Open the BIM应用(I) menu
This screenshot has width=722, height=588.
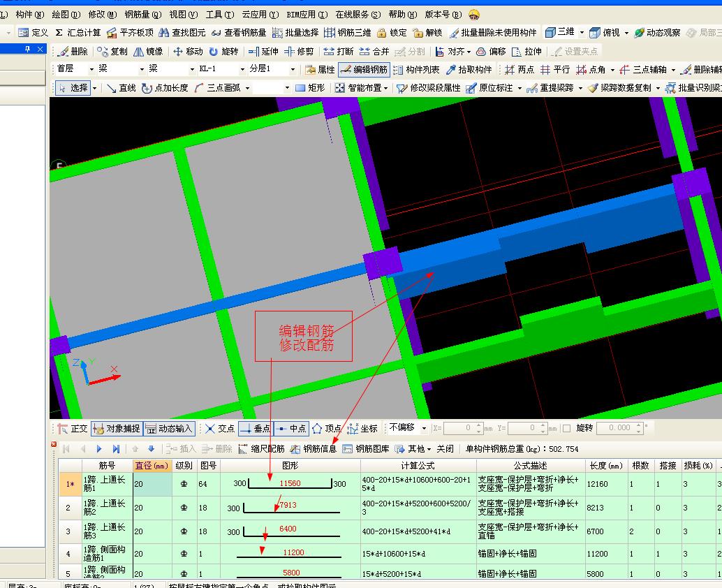307,15
